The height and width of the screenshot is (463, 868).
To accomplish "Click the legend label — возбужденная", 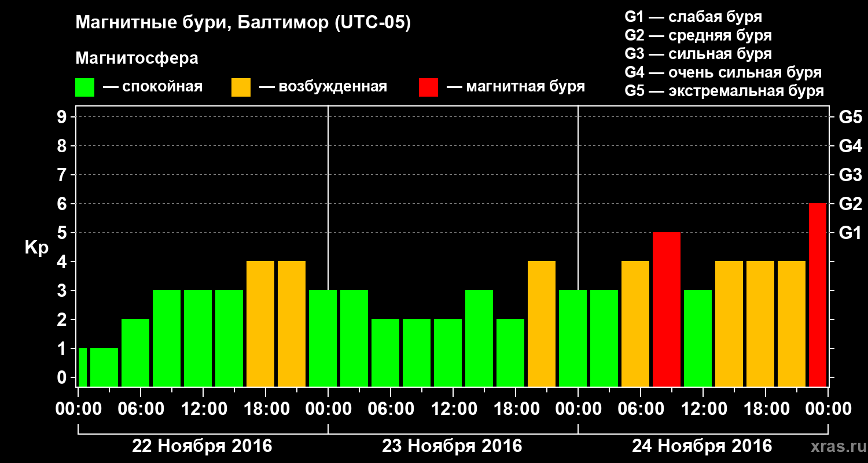I will (x=323, y=87).
